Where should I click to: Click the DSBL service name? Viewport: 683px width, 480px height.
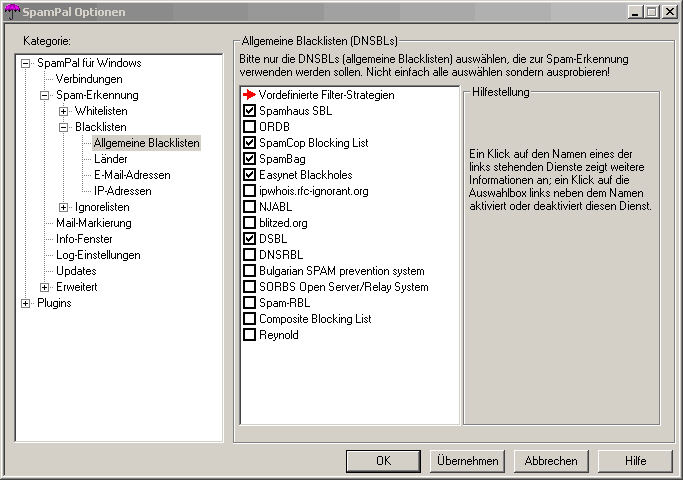(x=273, y=239)
